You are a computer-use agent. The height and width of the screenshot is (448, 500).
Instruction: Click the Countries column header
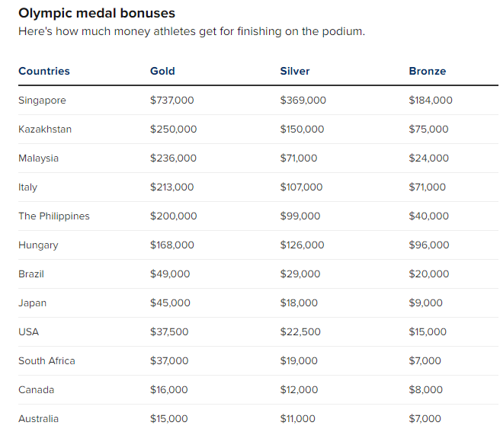[x=44, y=71]
